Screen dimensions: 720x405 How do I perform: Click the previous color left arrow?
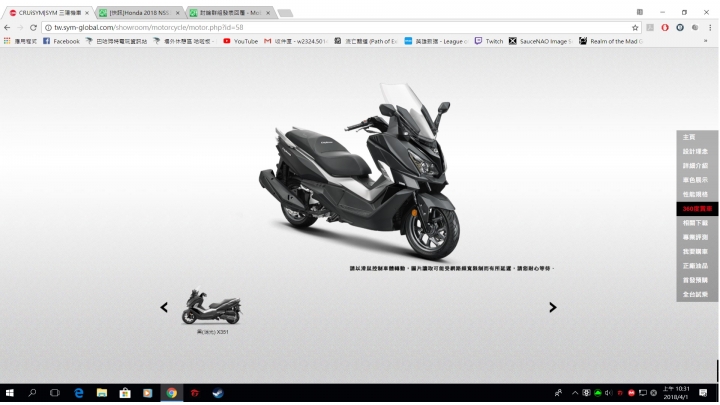point(164,307)
